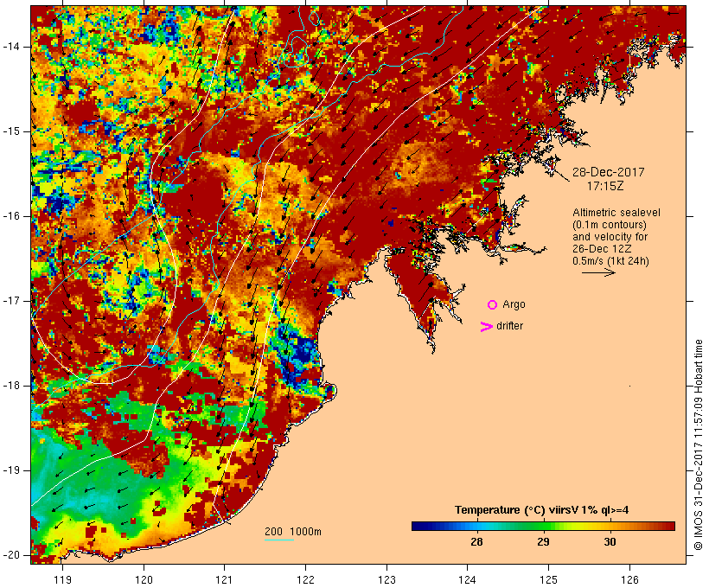Viewport: 709px width, 588px height.
Task: Click the magenta Argo circle legend symbol
Action: pyautogui.click(x=493, y=305)
